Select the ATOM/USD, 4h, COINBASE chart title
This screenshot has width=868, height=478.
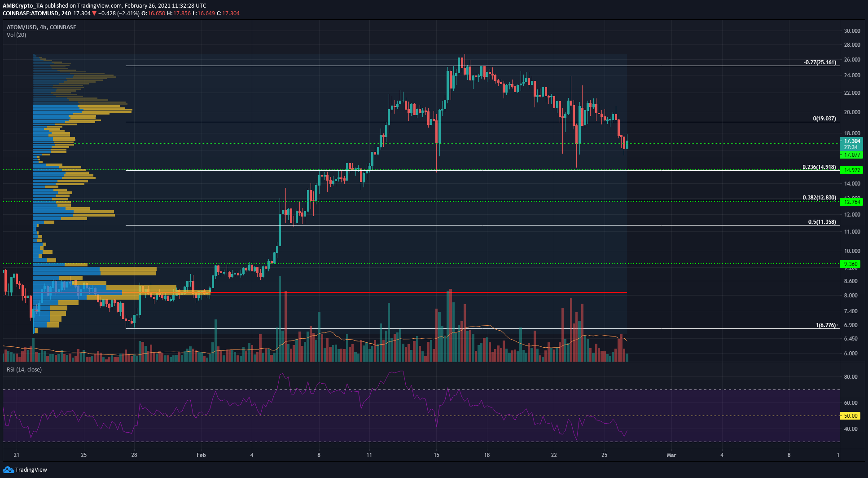(41, 27)
